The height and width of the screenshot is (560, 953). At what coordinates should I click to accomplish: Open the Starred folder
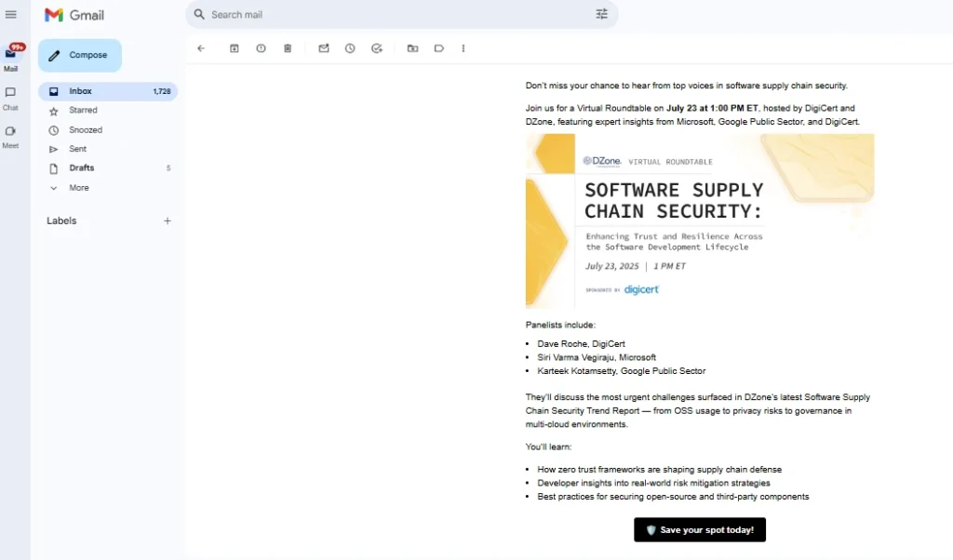pyautogui.click(x=108, y=111)
